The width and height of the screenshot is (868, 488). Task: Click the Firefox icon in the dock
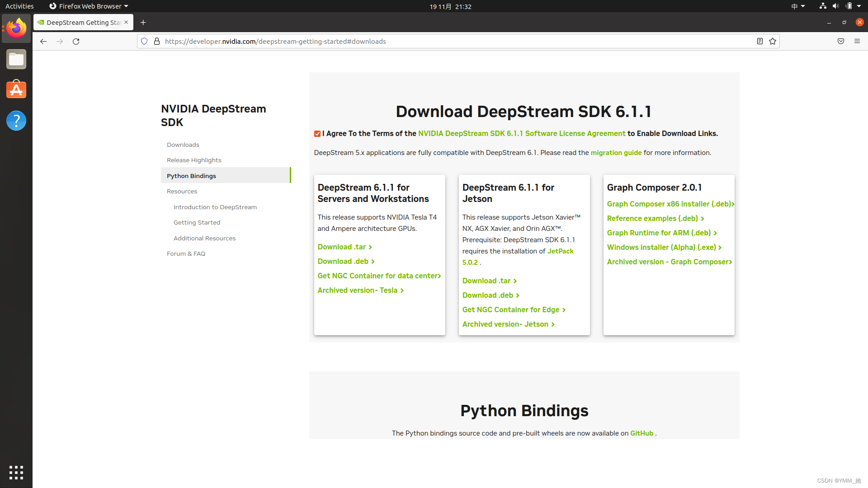[16, 28]
